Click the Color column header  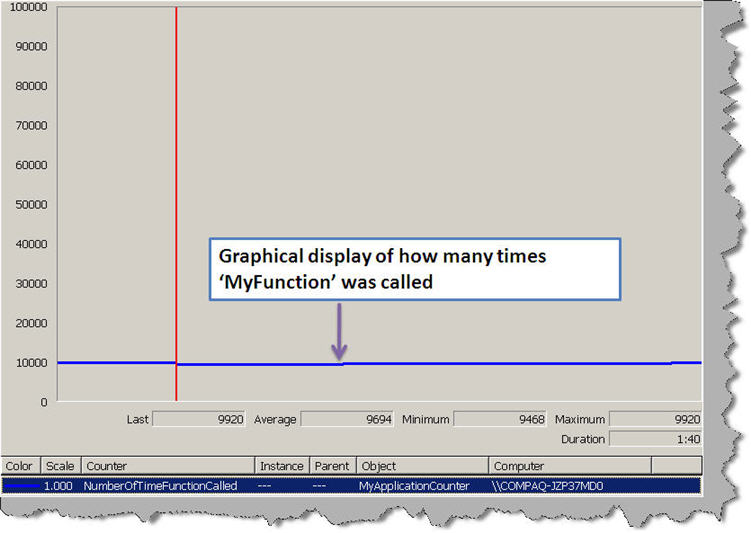point(21,466)
